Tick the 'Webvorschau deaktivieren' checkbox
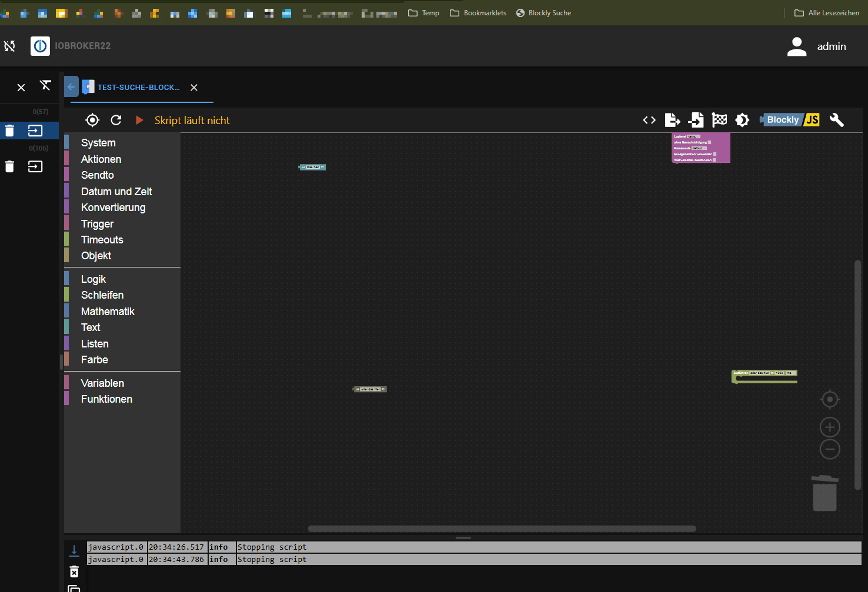 (x=714, y=160)
